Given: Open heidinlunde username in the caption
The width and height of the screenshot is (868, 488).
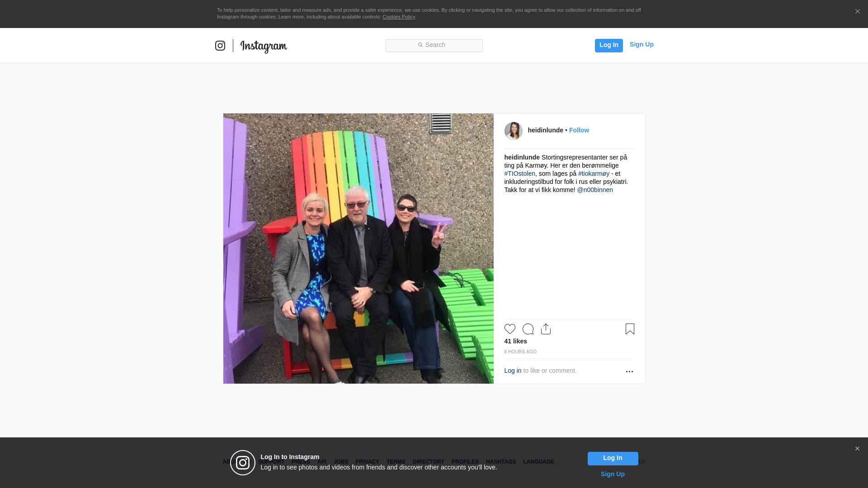Looking at the screenshot, I should (x=522, y=157).
